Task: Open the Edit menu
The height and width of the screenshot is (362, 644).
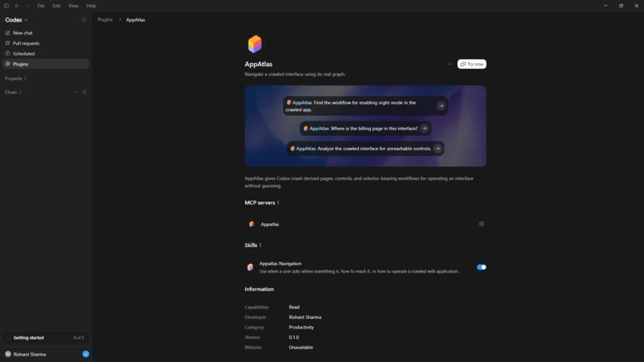Action: [56, 6]
